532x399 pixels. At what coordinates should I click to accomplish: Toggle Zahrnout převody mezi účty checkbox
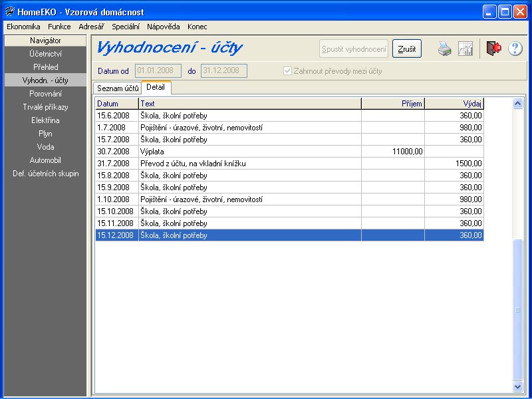point(287,71)
